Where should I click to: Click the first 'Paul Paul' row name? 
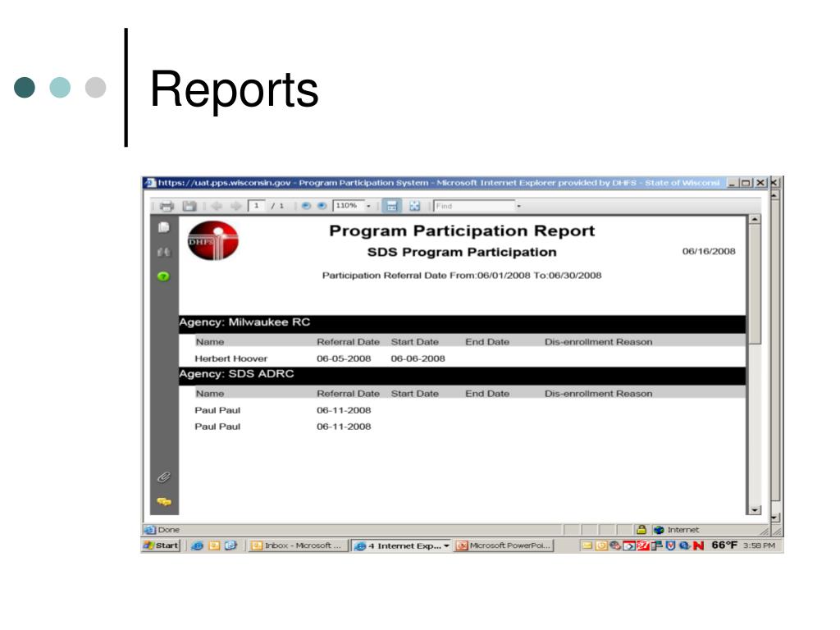pyautogui.click(x=217, y=410)
